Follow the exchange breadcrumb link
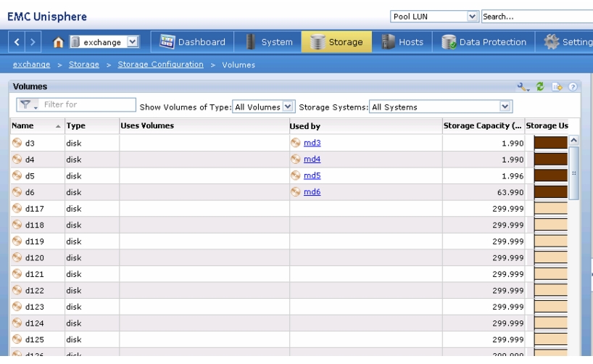Screen dimensions: 593x364 [x=31, y=65]
